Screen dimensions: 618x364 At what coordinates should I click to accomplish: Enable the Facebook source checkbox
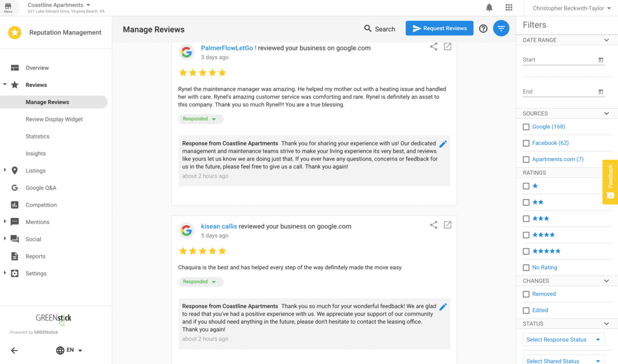(x=526, y=143)
